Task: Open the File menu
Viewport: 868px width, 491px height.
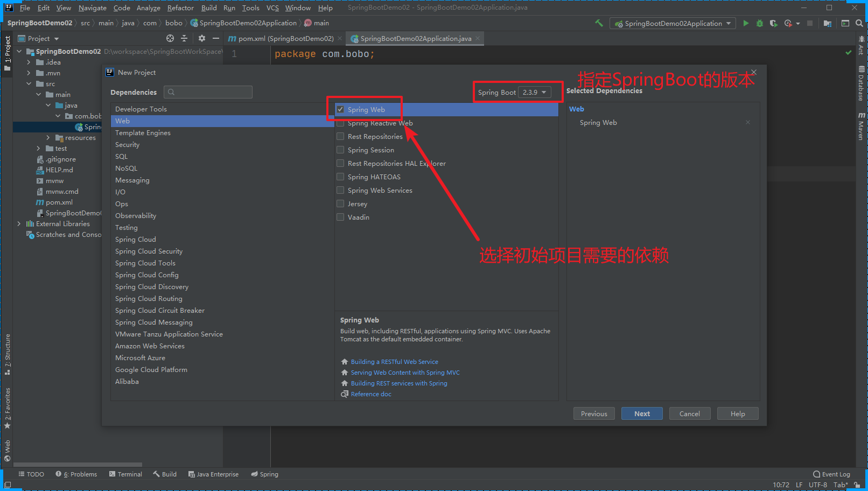Action: tap(25, 8)
